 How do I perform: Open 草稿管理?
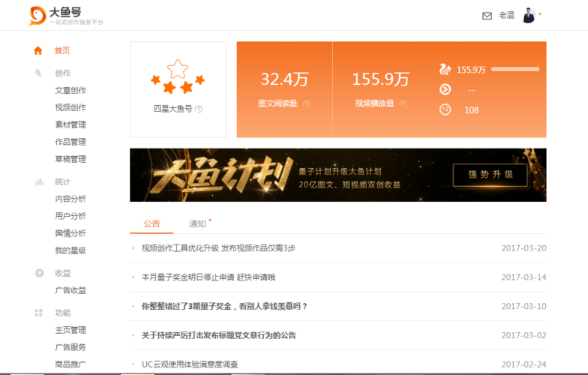pyautogui.click(x=70, y=159)
